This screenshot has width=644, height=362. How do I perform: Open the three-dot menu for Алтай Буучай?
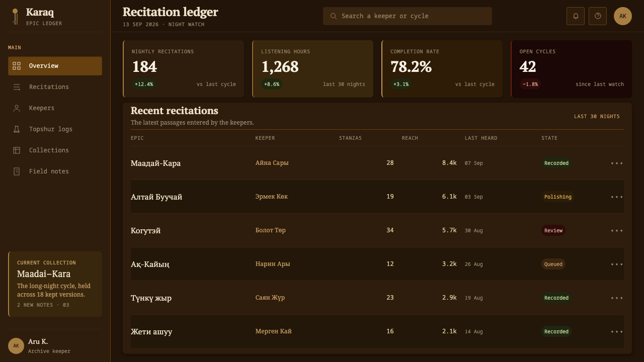pos(617,197)
